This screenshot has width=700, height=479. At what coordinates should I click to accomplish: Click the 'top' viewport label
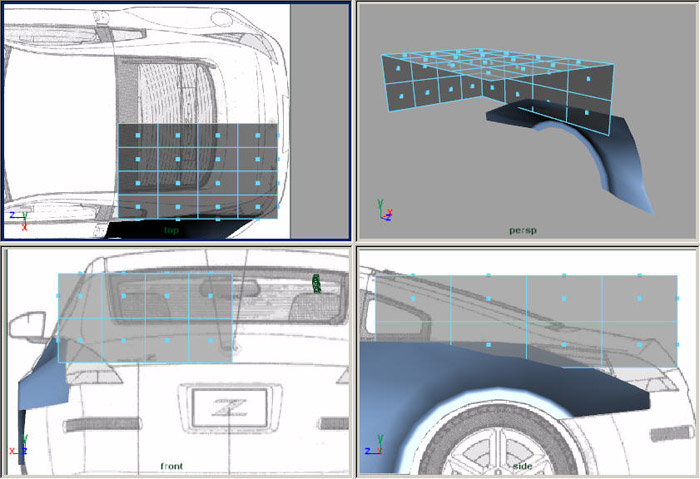click(174, 229)
